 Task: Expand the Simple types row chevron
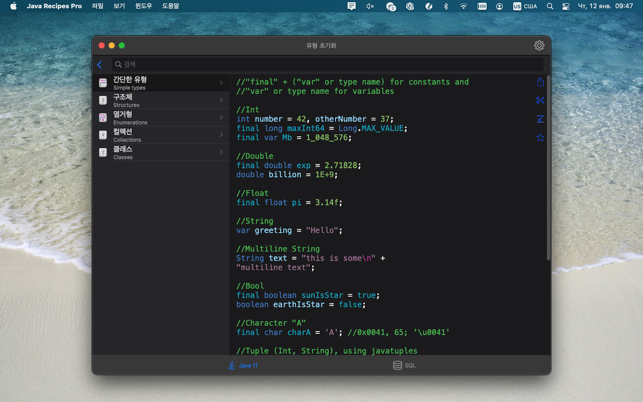coord(221,83)
